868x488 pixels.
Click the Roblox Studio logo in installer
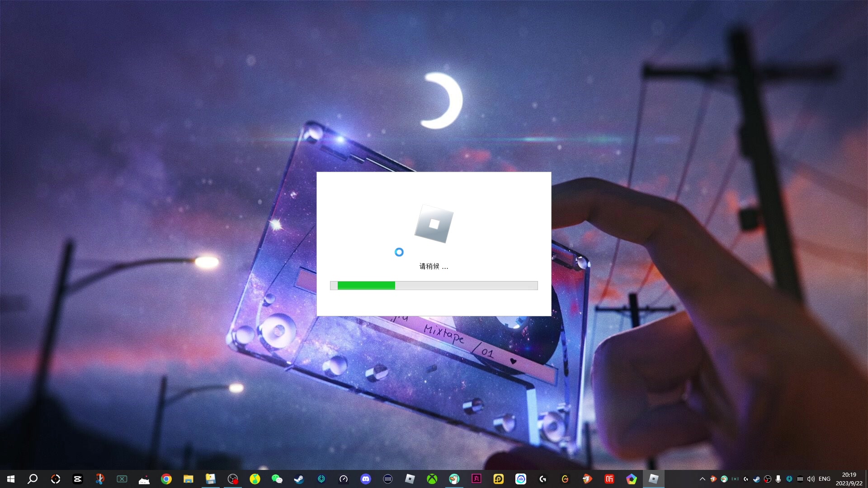(x=434, y=224)
